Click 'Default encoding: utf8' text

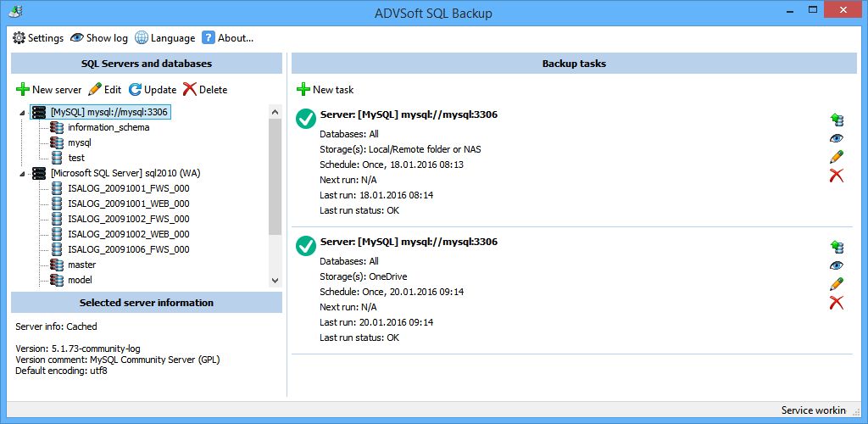click(61, 371)
